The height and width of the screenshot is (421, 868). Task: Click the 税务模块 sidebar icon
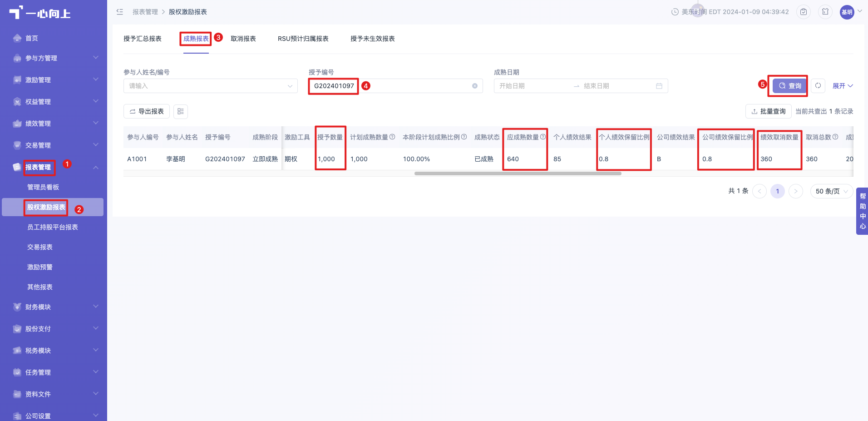(x=17, y=351)
